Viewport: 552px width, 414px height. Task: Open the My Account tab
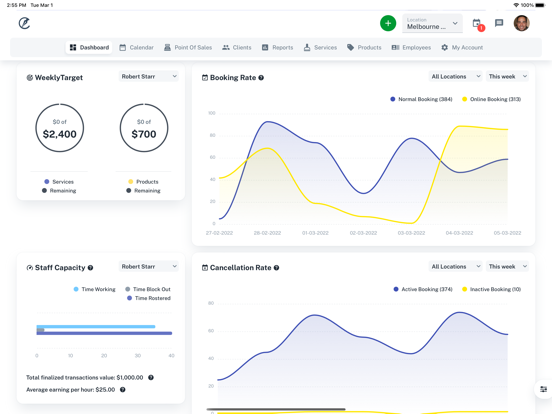click(462, 48)
